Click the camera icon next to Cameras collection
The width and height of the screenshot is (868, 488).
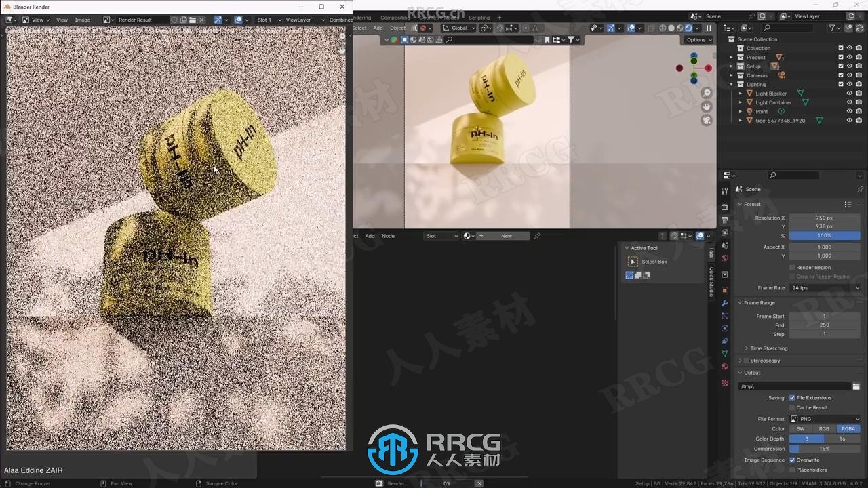(781, 75)
